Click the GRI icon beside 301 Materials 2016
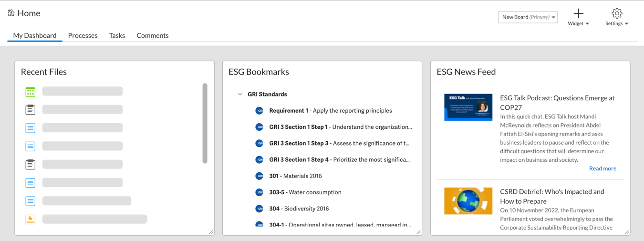644x241 pixels. pyautogui.click(x=260, y=176)
